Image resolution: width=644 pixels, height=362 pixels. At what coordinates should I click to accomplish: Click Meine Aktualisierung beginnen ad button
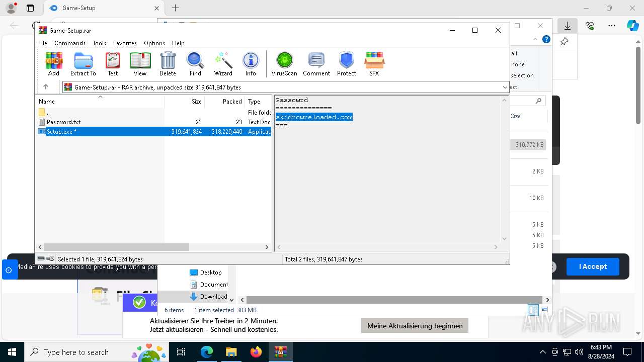click(415, 326)
